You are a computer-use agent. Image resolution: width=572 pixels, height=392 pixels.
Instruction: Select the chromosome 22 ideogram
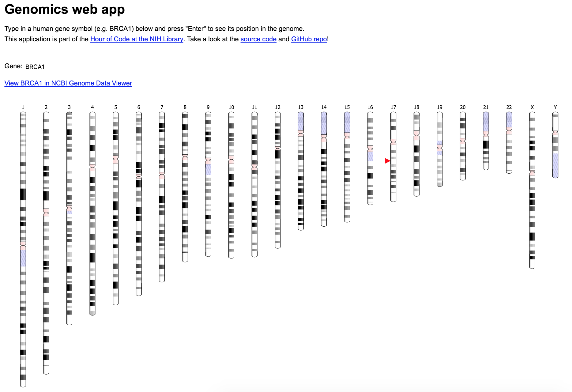tap(509, 143)
